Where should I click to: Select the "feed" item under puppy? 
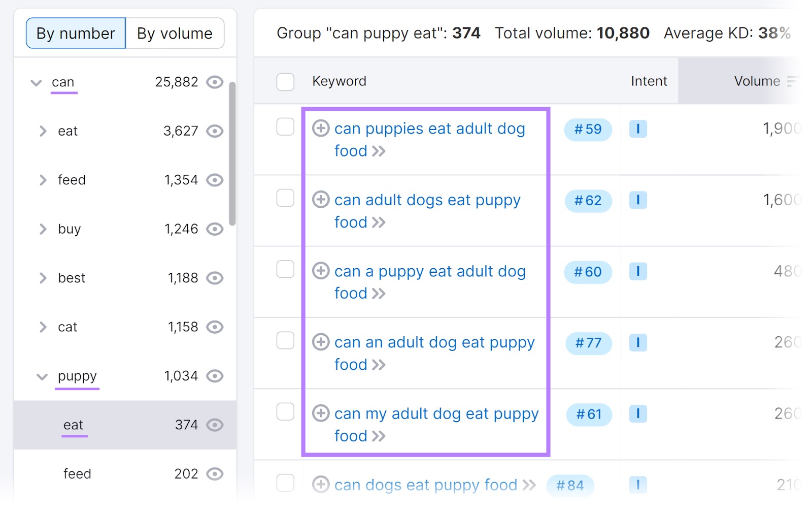pos(77,473)
